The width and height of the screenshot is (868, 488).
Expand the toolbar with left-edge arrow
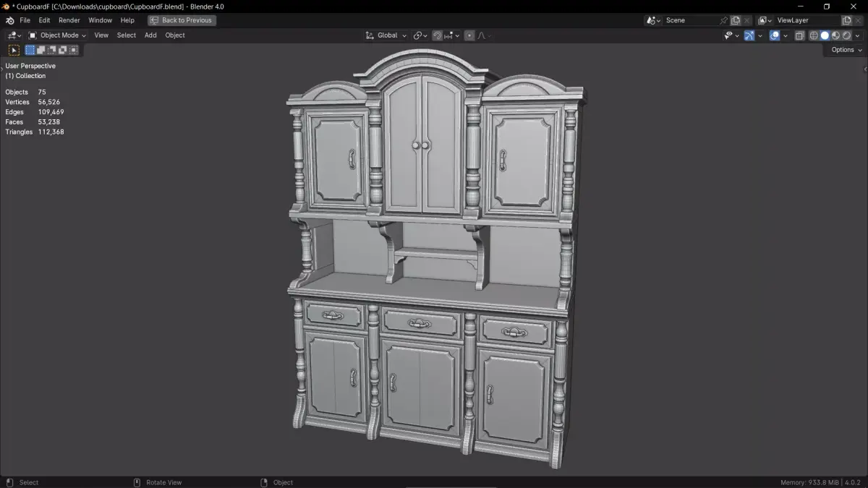pyautogui.click(x=2, y=68)
